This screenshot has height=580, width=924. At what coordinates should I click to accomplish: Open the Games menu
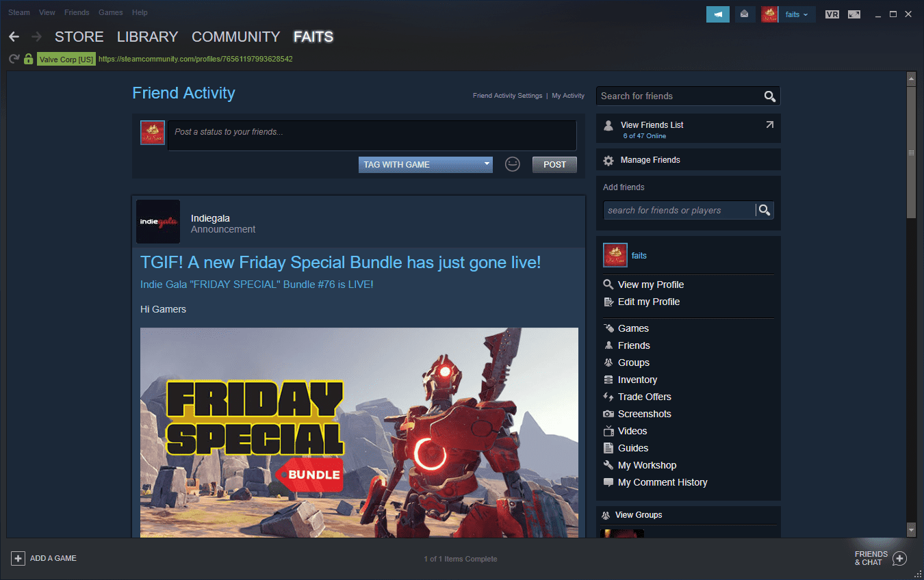111,12
